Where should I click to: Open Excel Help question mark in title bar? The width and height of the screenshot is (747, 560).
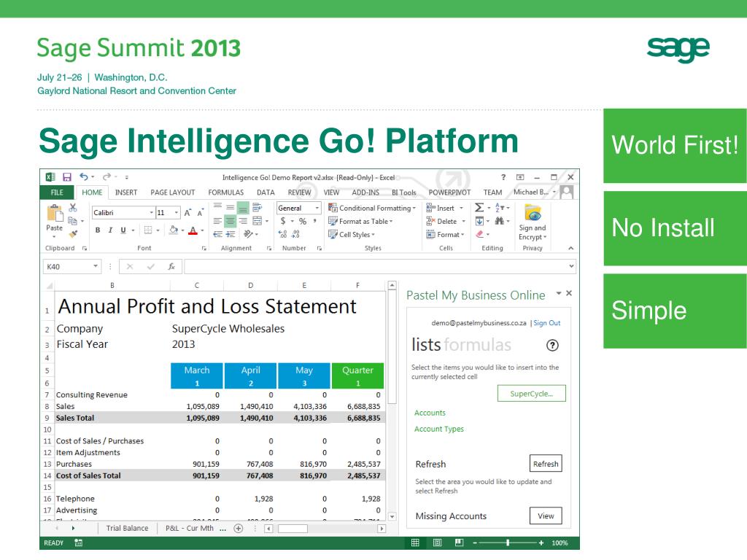[x=503, y=177]
